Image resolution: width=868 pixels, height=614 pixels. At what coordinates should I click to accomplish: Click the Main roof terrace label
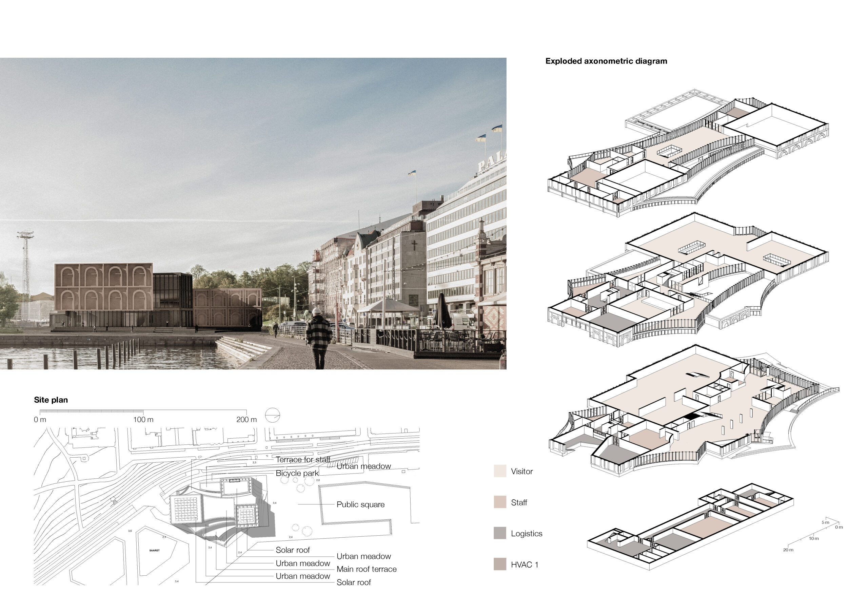(x=366, y=569)
